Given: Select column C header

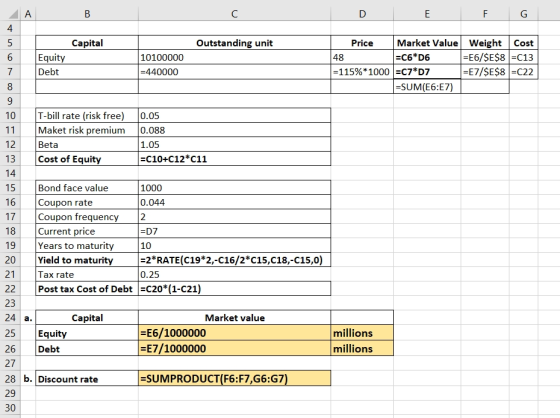Looking at the screenshot, I should [234, 14].
